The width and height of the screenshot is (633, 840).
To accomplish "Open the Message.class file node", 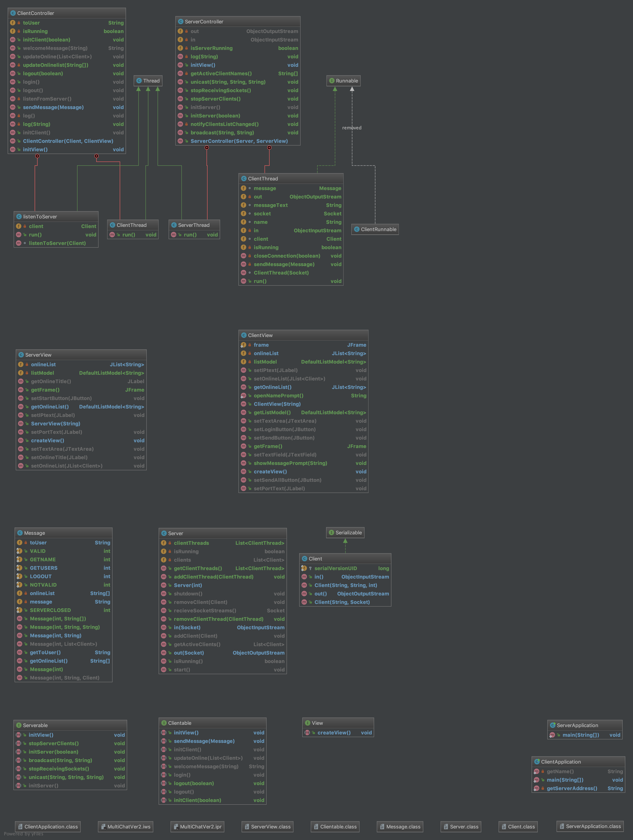I will [x=400, y=827].
